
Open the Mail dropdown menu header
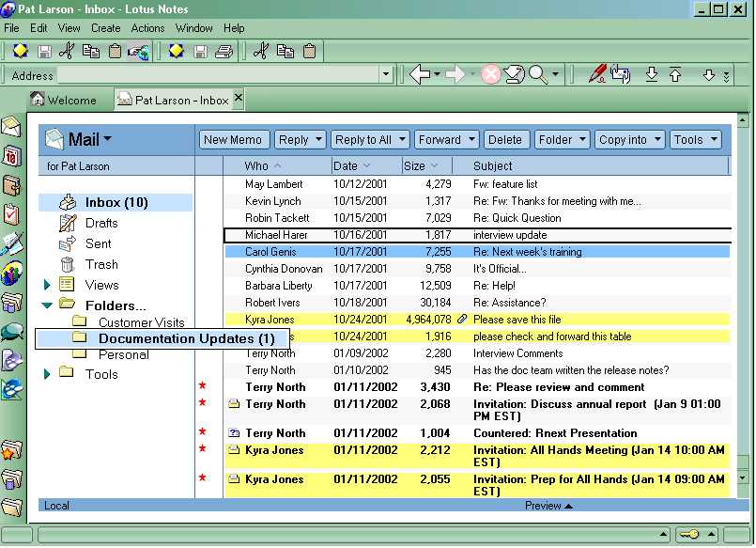tap(90, 139)
